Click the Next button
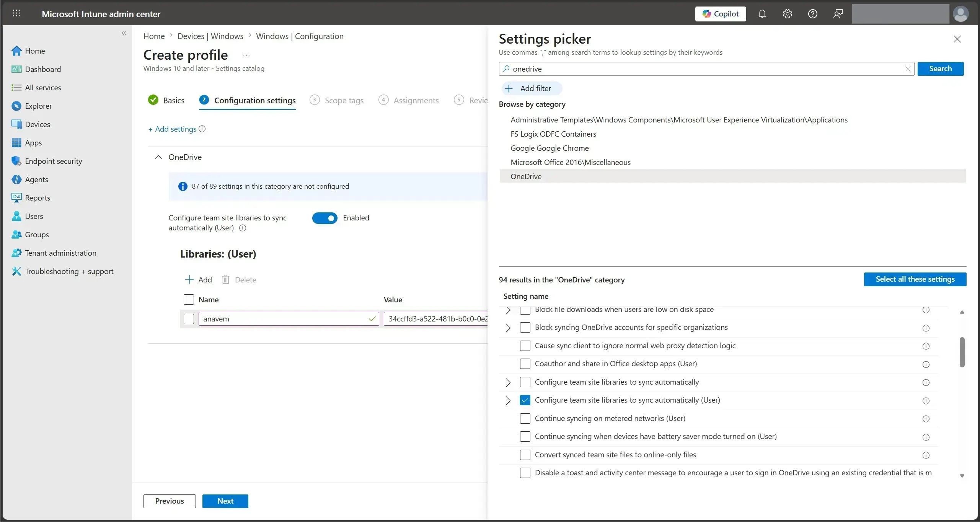The image size is (980, 522). (225, 501)
